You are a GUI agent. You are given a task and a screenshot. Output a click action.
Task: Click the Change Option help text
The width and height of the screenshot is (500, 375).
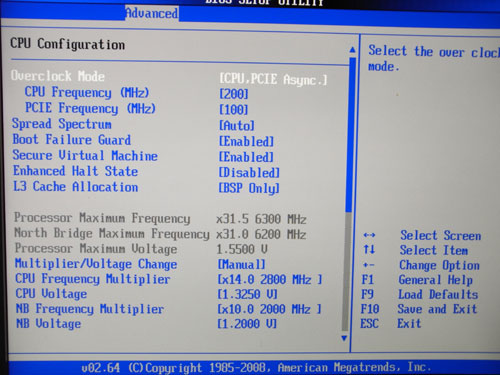(x=439, y=265)
